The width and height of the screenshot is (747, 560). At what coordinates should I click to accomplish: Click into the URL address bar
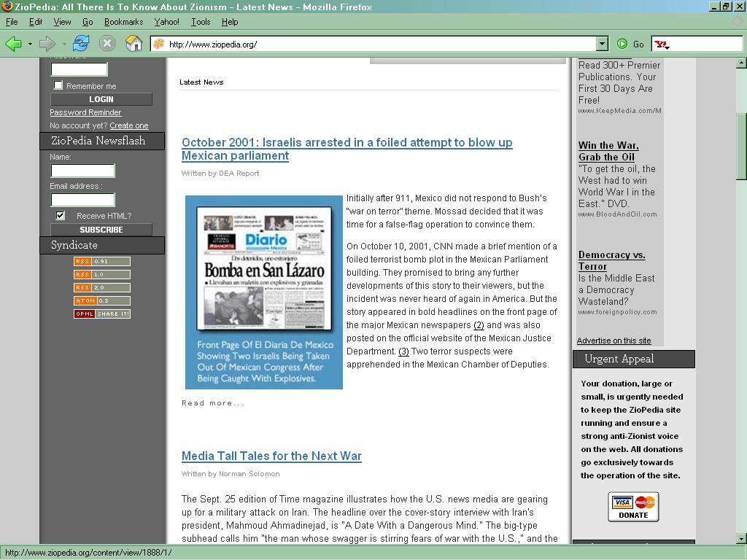(379, 44)
